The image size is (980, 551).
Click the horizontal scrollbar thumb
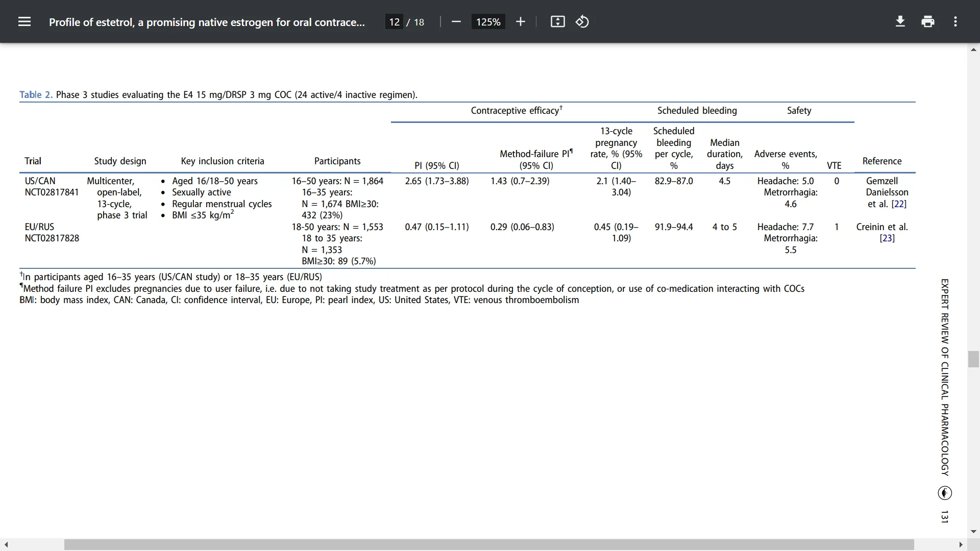[489, 545]
